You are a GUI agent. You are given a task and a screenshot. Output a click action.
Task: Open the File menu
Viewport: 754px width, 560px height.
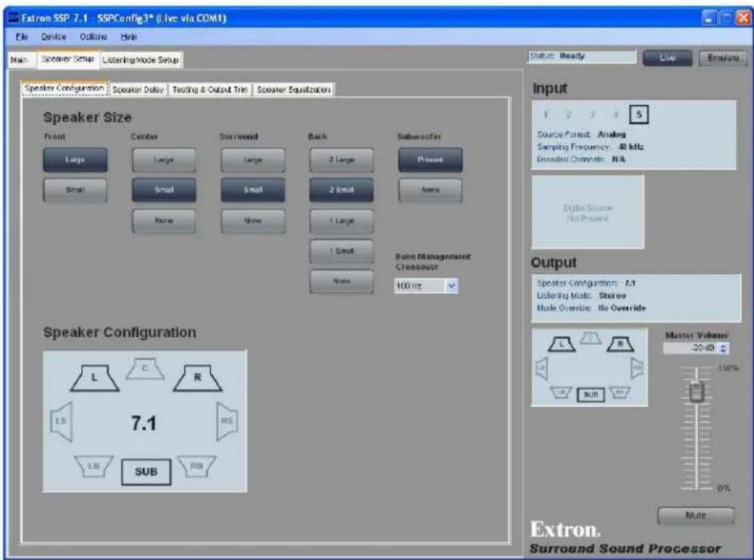tap(21, 37)
